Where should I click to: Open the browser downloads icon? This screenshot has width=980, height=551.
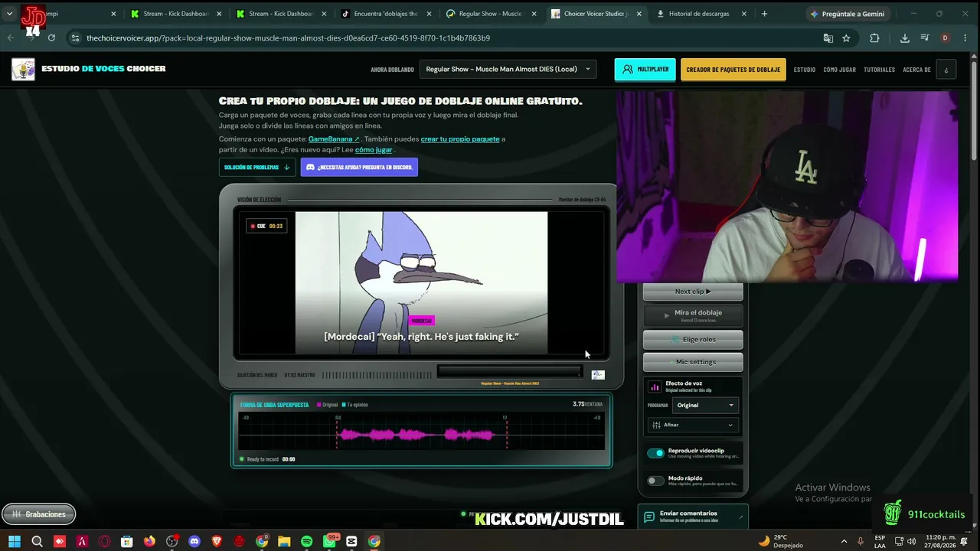[904, 37]
